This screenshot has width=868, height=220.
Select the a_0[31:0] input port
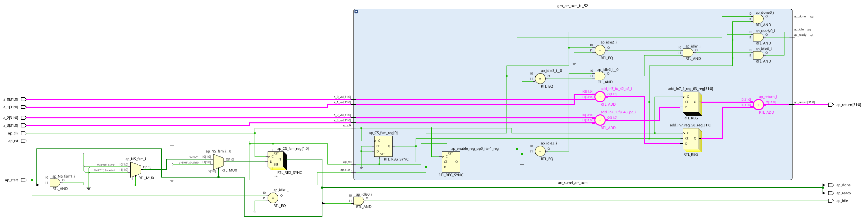(x=24, y=99)
